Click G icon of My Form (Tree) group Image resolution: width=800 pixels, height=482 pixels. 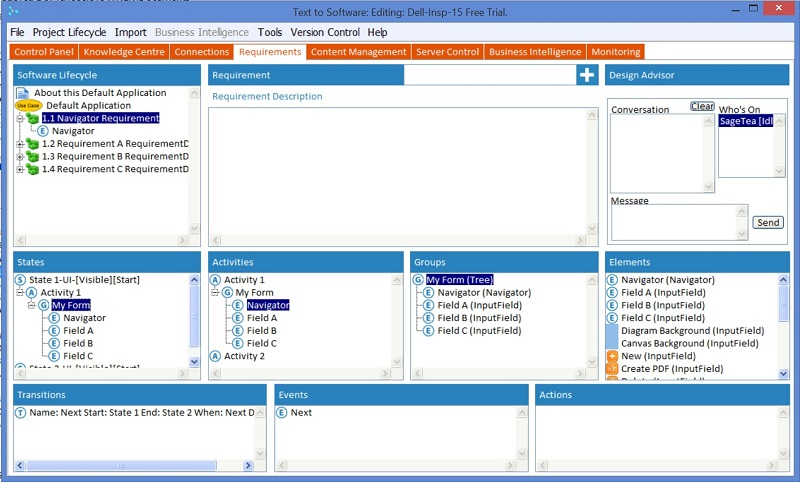point(418,280)
